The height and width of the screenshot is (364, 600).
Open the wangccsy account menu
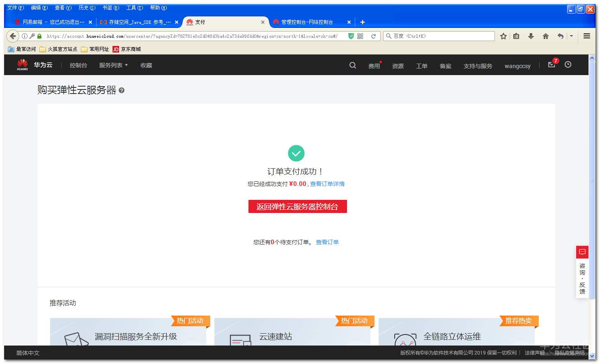[517, 66]
